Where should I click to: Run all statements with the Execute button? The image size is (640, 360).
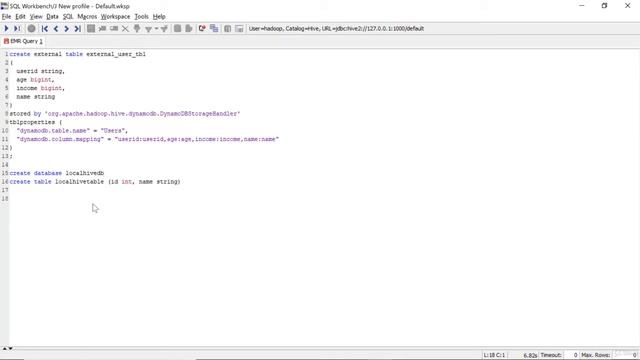point(6,29)
